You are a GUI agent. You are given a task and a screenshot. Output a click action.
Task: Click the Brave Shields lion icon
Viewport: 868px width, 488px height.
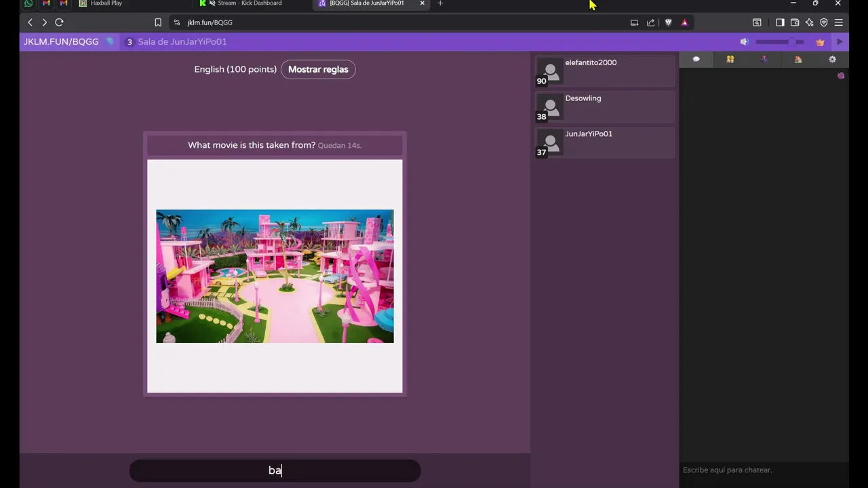(x=668, y=22)
